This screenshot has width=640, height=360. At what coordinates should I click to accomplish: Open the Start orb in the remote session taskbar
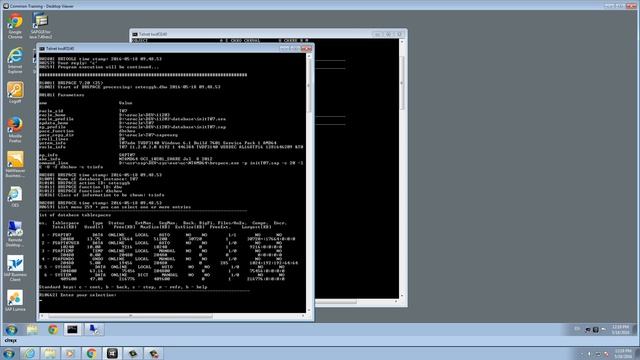pyautogui.click(x=11, y=329)
